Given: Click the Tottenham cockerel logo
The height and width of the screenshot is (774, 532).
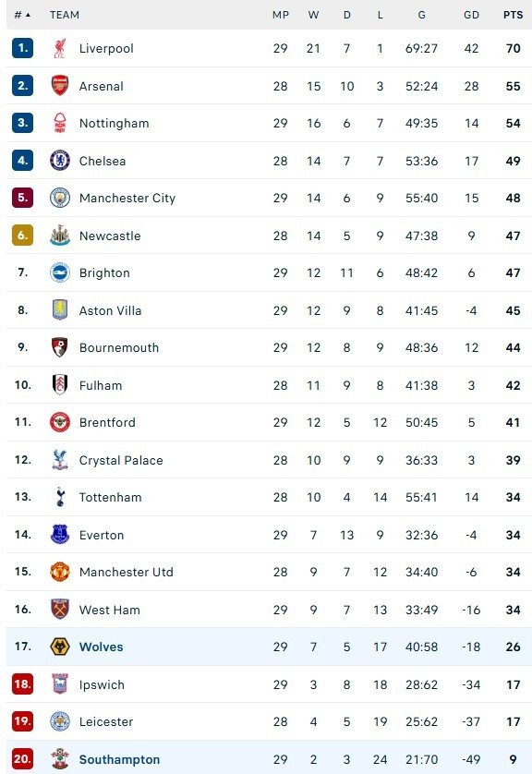Looking at the screenshot, I should 60,497.
